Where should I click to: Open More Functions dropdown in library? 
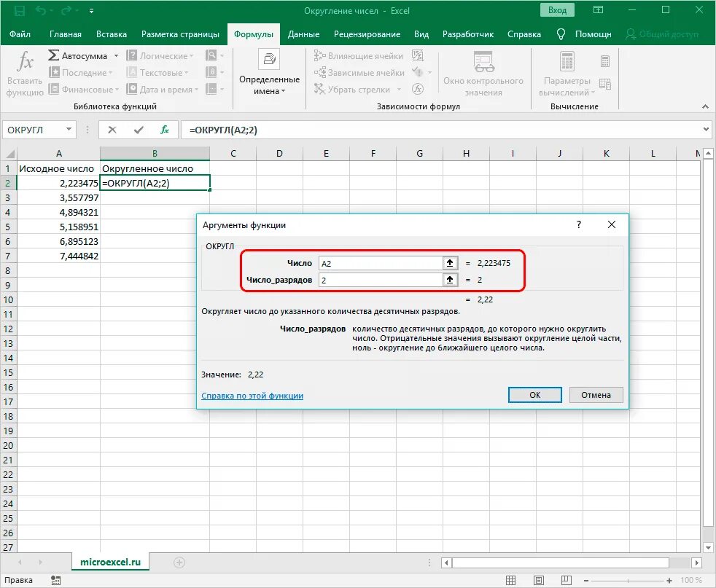214,90
